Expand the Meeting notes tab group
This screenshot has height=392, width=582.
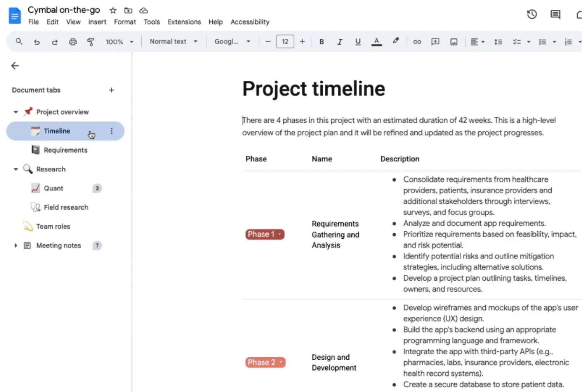[16, 245]
